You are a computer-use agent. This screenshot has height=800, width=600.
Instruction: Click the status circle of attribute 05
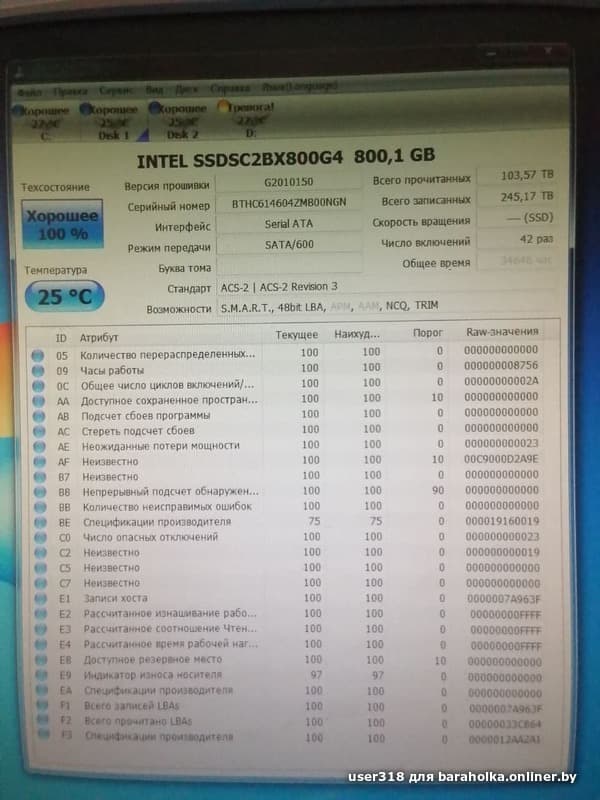(x=38, y=356)
